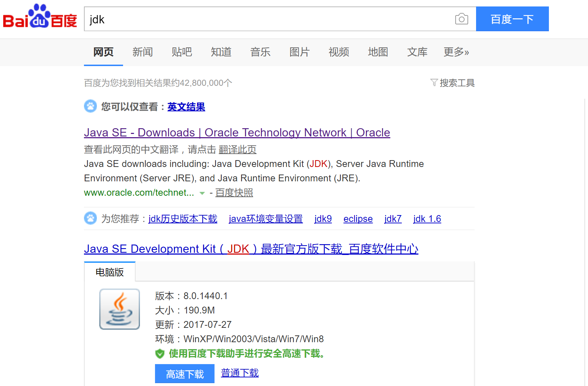
Task: Open the 贴吧 tab
Action: coord(182,52)
